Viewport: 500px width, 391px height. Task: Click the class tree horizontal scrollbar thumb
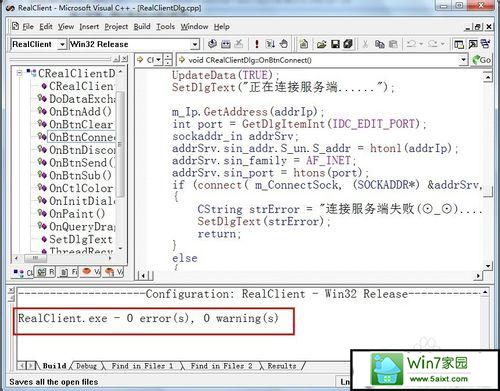(x=36, y=258)
